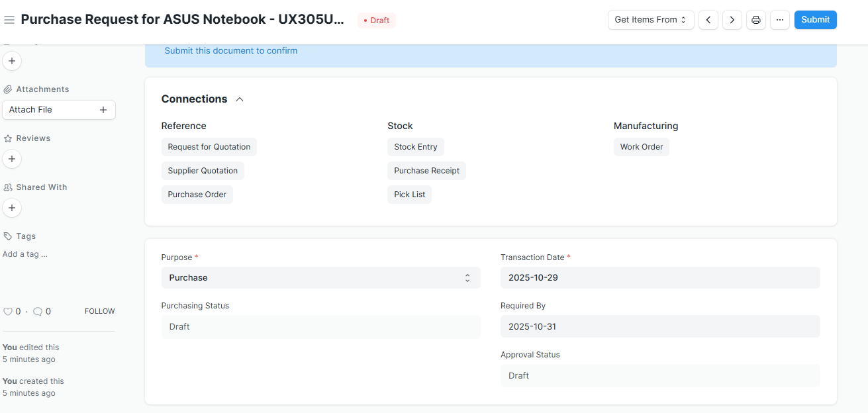Open the Purpose select dropdown
868x413 pixels.
(x=320, y=278)
